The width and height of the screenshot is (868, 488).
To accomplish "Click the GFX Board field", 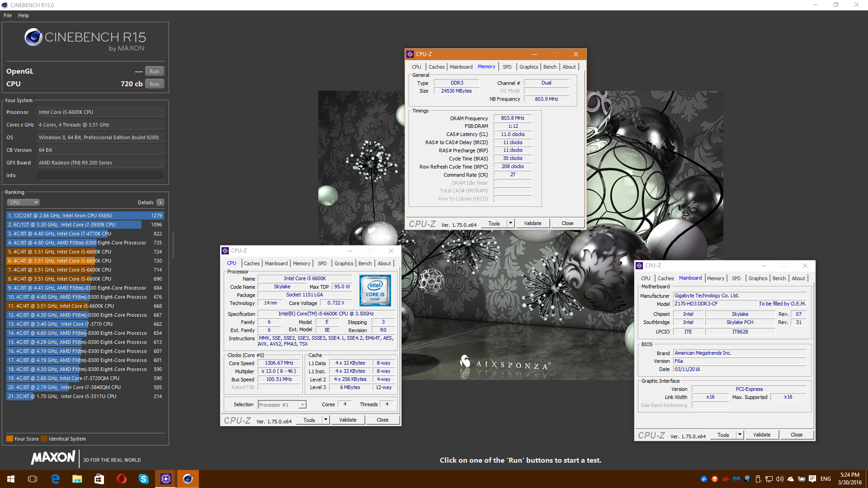I will (x=100, y=163).
